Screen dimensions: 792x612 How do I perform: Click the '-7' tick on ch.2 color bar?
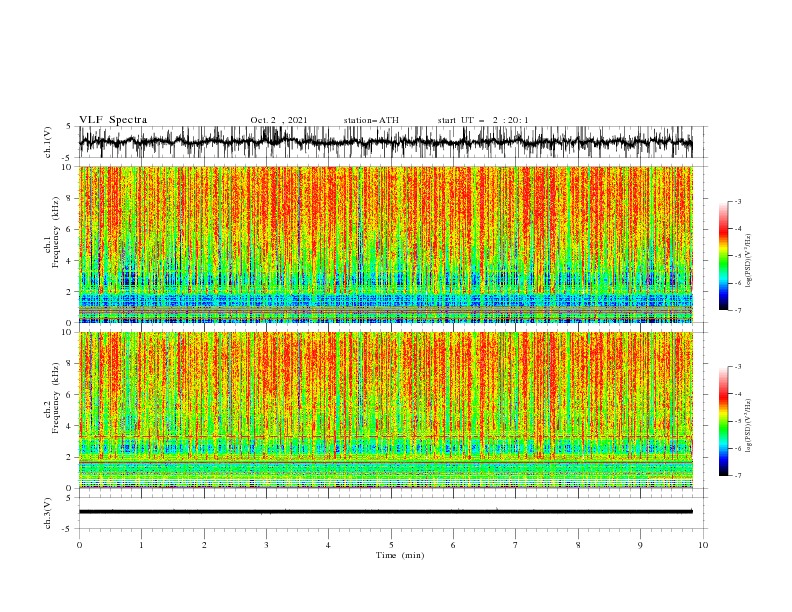click(x=738, y=476)
